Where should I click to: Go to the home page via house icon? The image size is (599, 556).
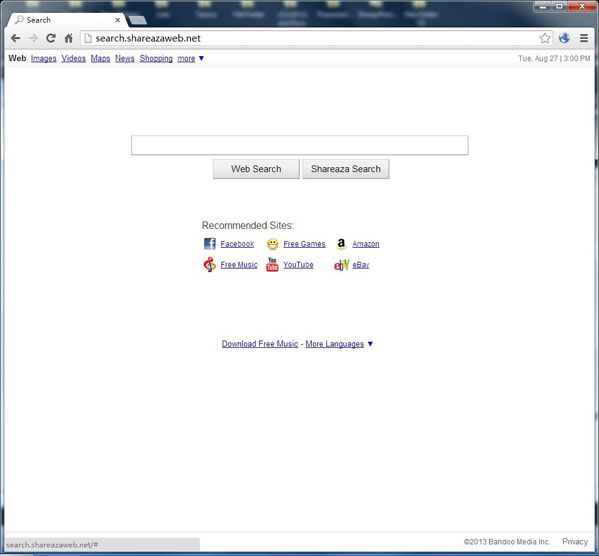68,38
